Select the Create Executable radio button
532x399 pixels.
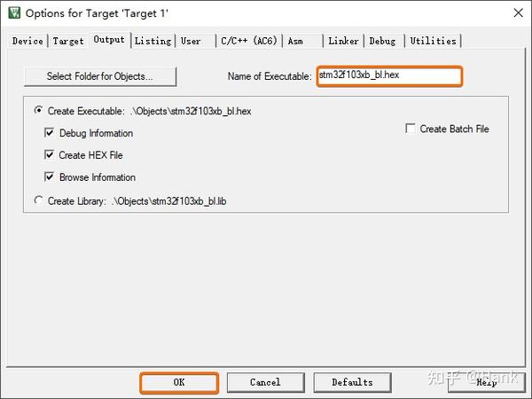pos(39,111)
